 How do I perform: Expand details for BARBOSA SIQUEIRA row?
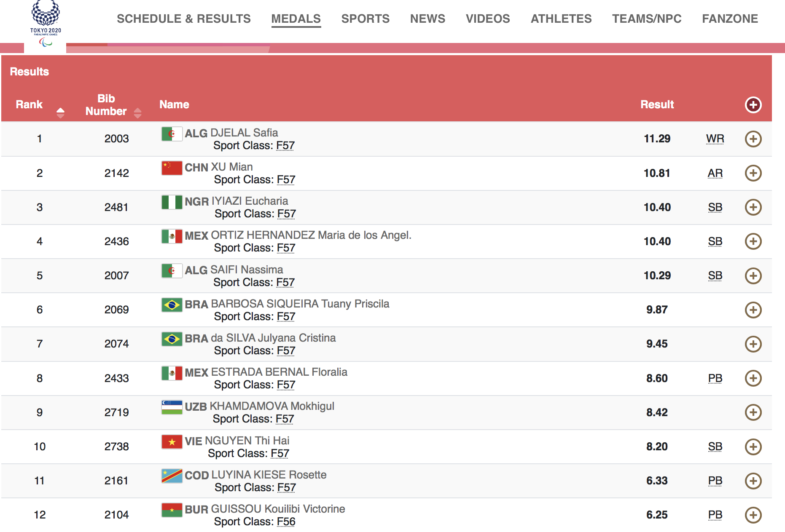pos(753,310)
